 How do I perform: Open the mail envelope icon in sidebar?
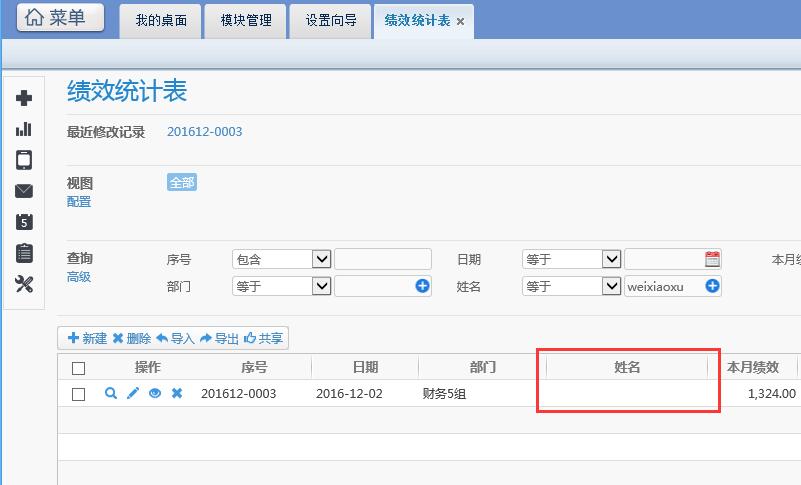click(x=24, y=191)
